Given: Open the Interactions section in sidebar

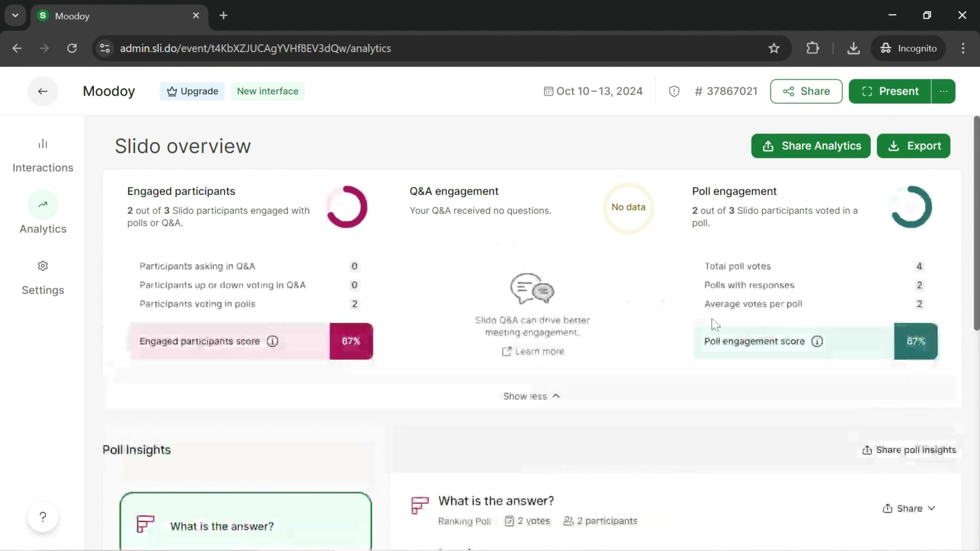Looking at the screenshot, I should 43,155.
